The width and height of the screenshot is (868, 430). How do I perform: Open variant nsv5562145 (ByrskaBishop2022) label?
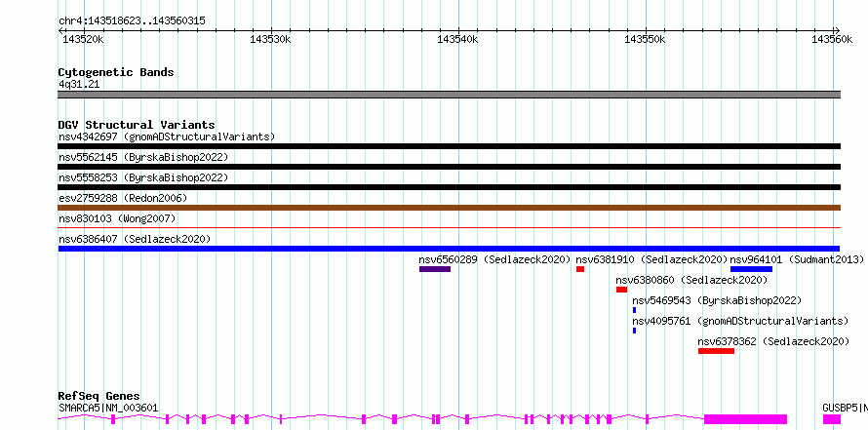click(143, 157)
